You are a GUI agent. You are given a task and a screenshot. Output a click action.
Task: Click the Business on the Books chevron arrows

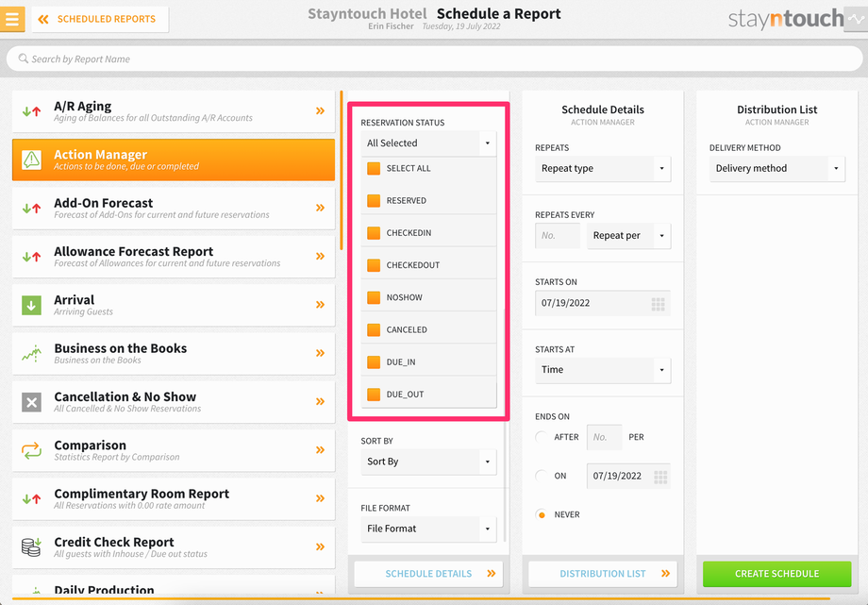320,353
